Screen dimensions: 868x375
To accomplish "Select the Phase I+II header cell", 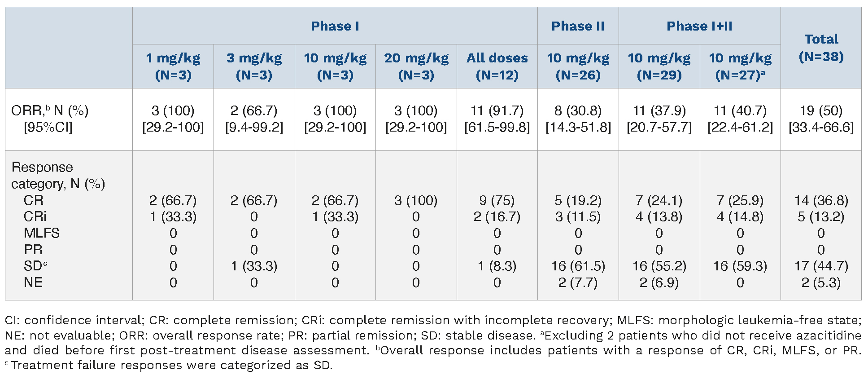I will click(699, 26).
